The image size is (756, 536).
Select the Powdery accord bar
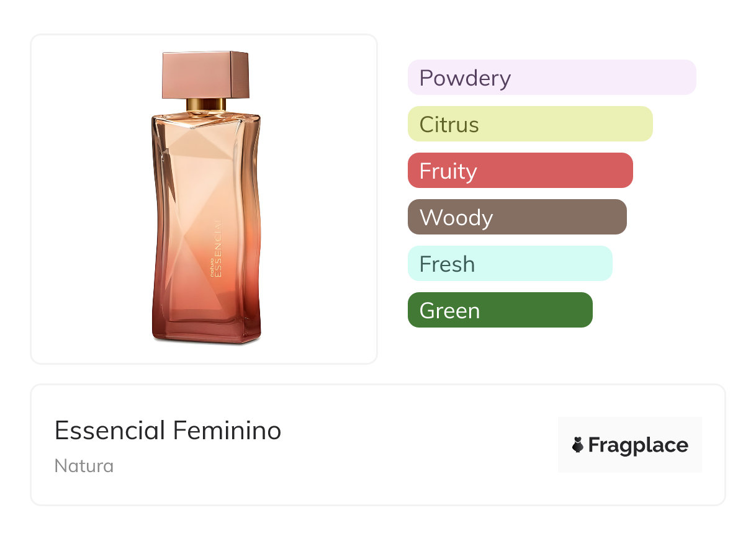[551, 78]
